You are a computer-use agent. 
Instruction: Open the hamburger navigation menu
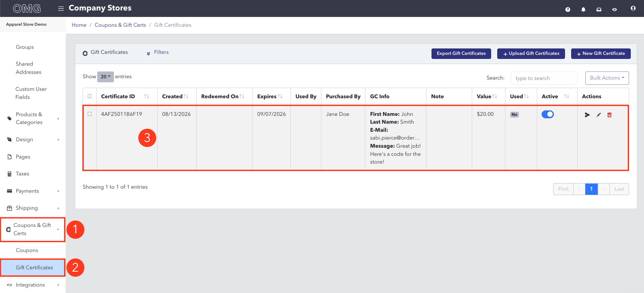pos(61,9)
